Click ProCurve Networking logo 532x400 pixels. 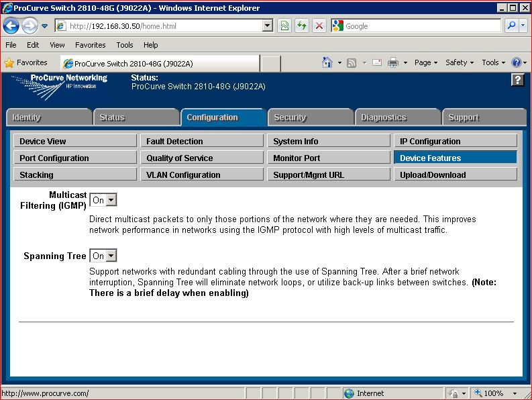60,87
